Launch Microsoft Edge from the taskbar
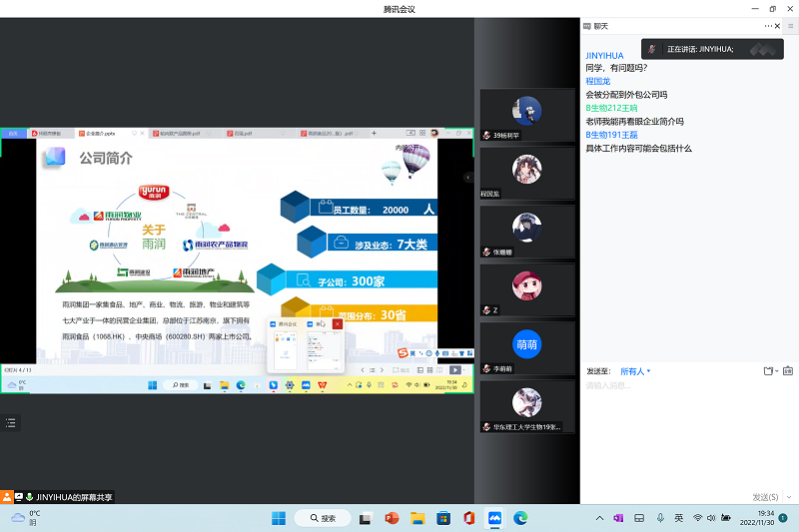 click(x=519, y=518)
